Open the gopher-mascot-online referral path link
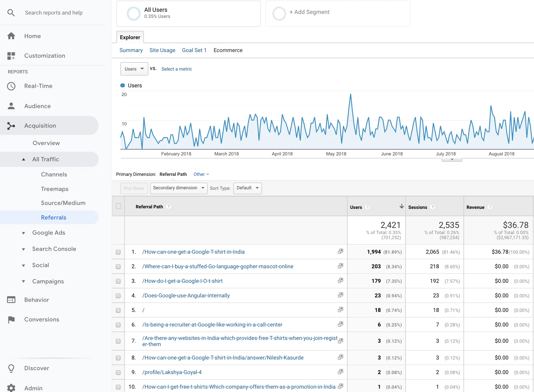Image resolution: width=534 pixels, height=392 pixels. tap(218, 266)
